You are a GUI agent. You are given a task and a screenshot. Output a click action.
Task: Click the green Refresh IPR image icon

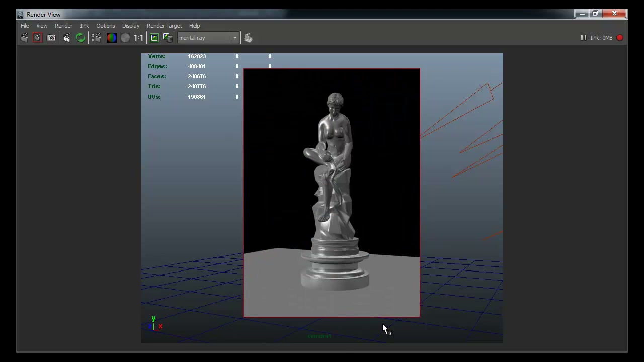click(x=80, y=38)
